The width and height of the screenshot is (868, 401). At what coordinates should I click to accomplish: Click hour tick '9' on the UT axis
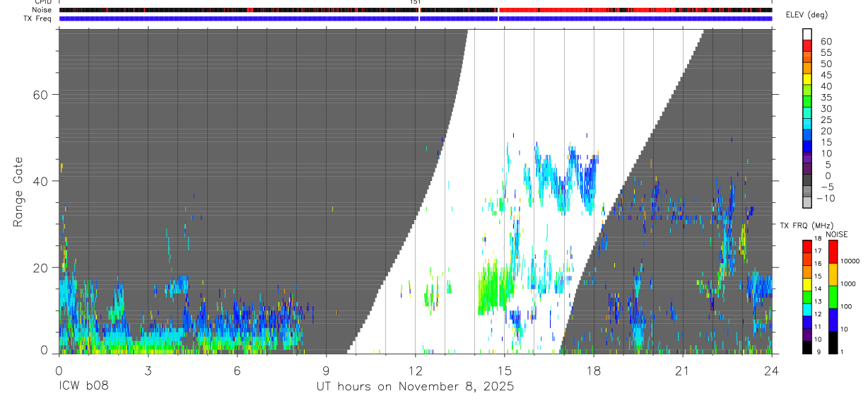326,370
